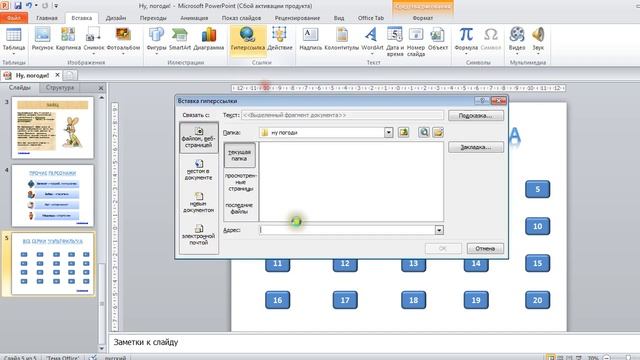Insert a table from the ribbon
This screenshot has width=640, height=360.
13,40
